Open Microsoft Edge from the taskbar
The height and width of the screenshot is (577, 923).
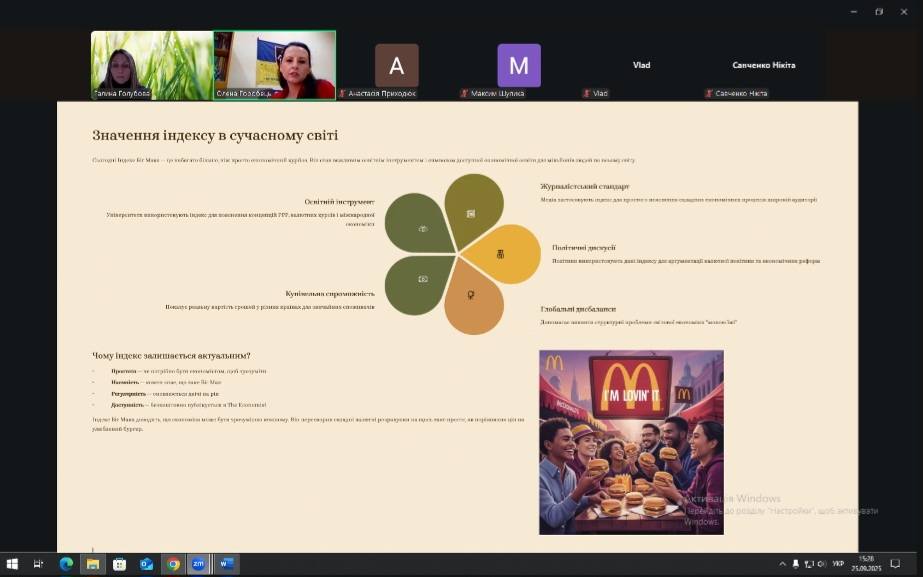click(x=66, y=564)
